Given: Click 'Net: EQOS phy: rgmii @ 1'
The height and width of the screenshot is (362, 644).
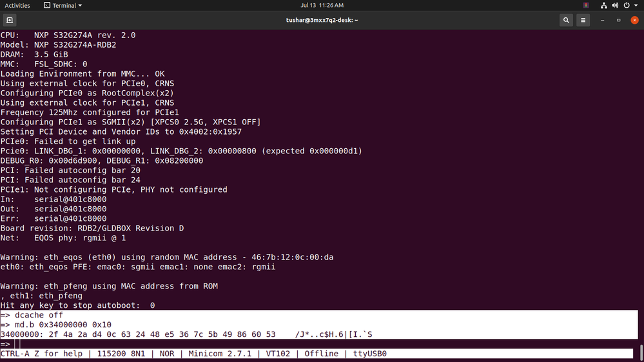Looking at the screenshot, I should pyautogui.click(x=63, y=238).
